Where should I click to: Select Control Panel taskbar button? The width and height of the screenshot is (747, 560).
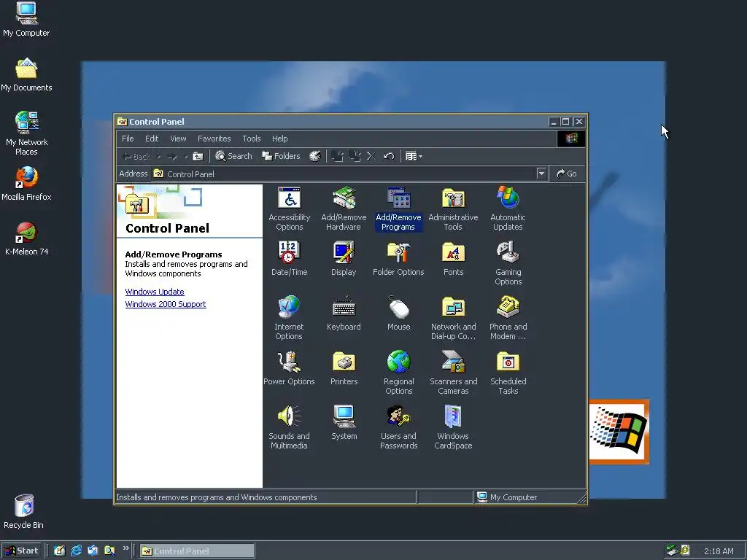coord(197,551)
